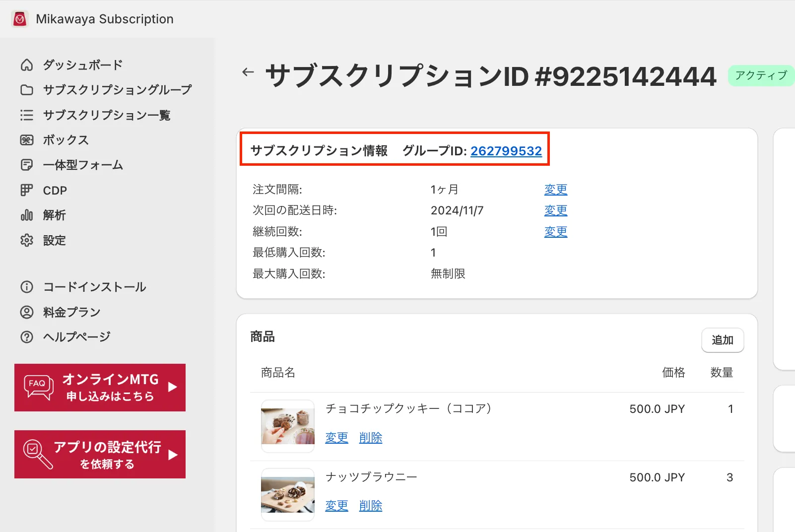
Task: Open the ヘルプページ menu item
Action: coord(76,337)
